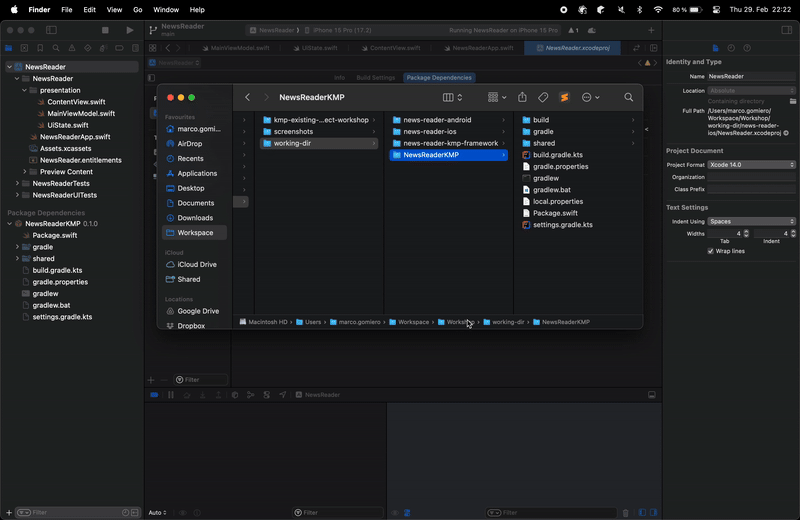Screen dimensions: 800x520
Task: Expand shared folder under NewsReaderKMP package
Action: click(17, 258)
